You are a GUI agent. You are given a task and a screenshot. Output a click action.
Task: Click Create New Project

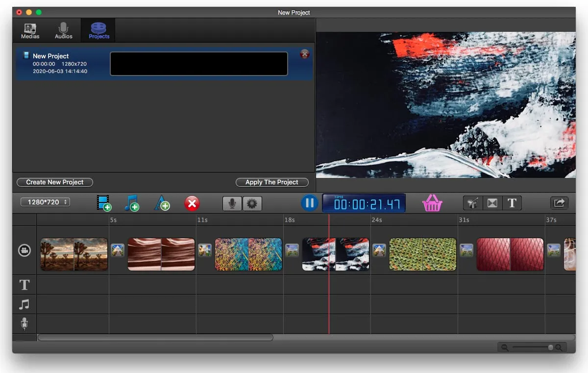(54, 182)
